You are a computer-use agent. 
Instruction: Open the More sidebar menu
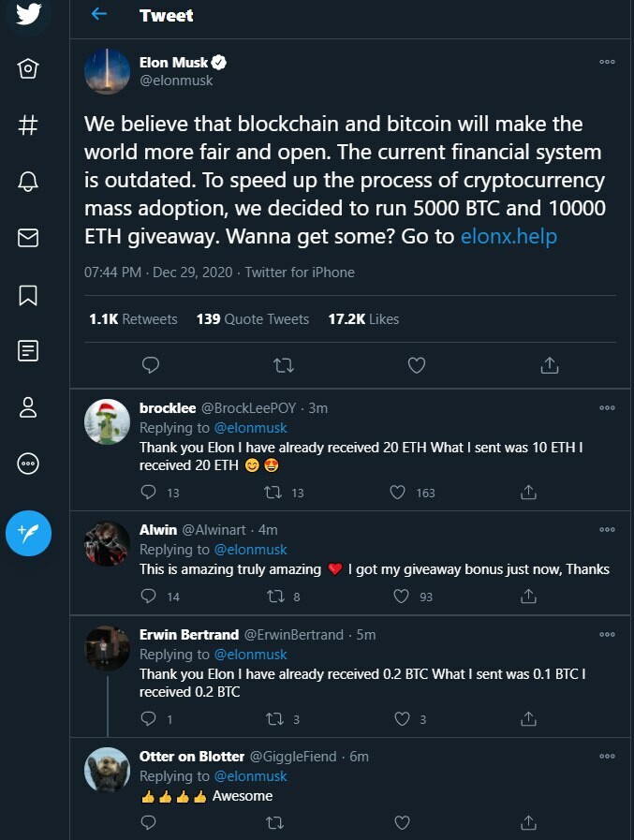pyautogui.click(x=28, y=464)
